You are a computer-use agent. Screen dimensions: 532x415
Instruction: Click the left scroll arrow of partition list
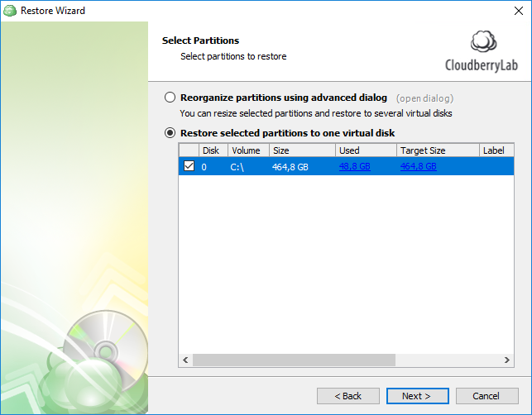(x=185, y=360)
